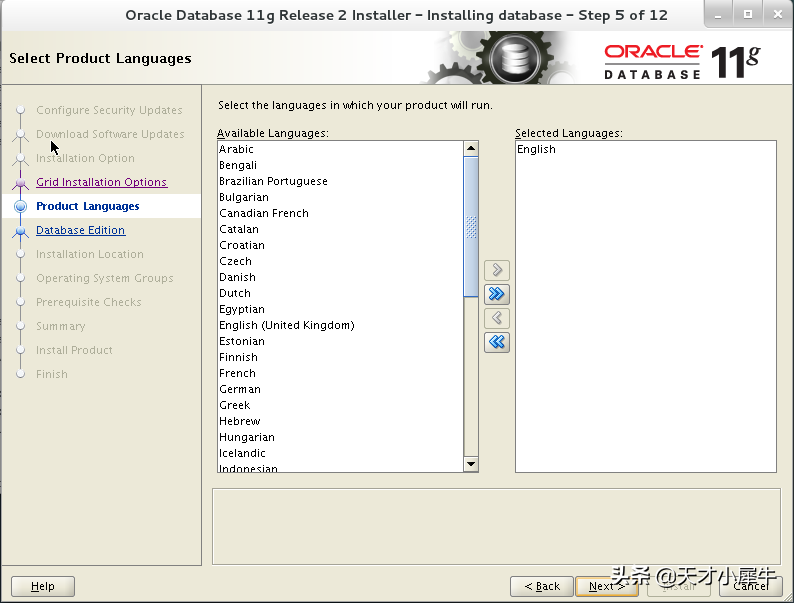
Task: Click scrollbar up arrow of Available Languages
Action: [471, 148]
